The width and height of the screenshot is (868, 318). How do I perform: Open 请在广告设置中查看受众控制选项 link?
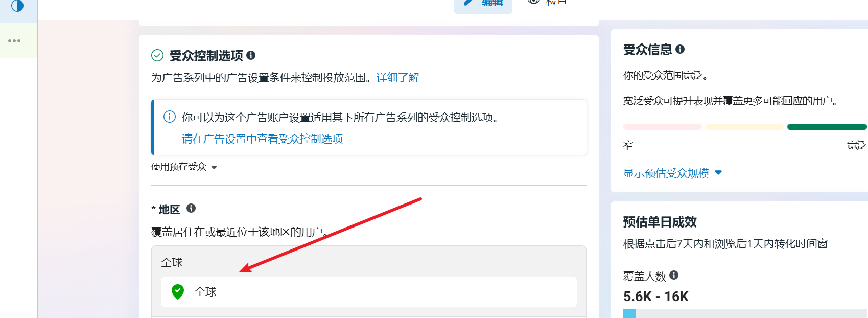click(x=262, y=139)
